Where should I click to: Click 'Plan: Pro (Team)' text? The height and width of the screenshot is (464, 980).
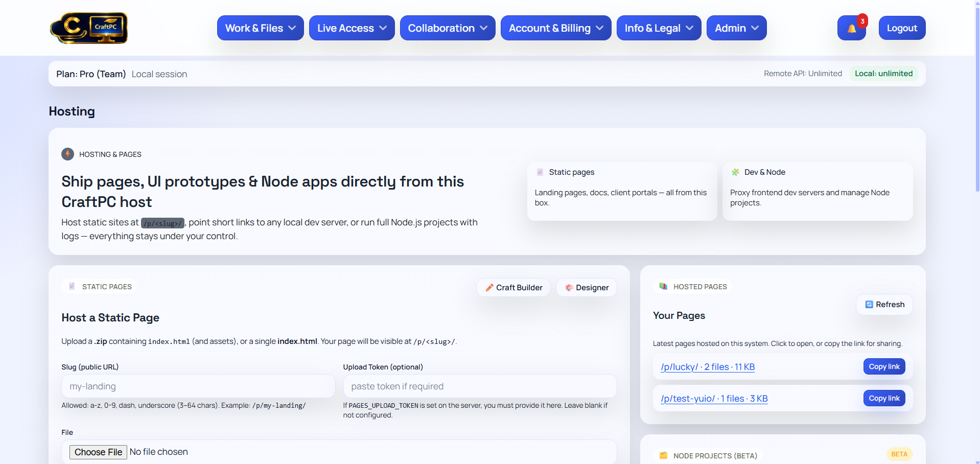(91, 74)
